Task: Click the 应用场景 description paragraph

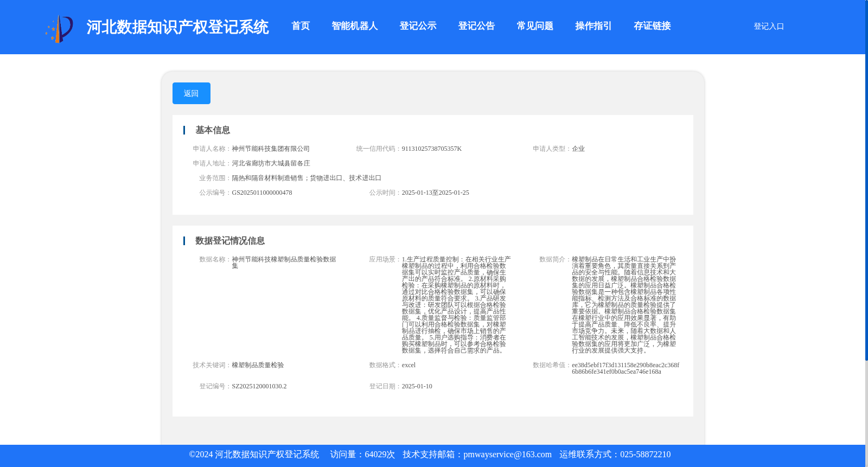Action: [x=456, y=305]
